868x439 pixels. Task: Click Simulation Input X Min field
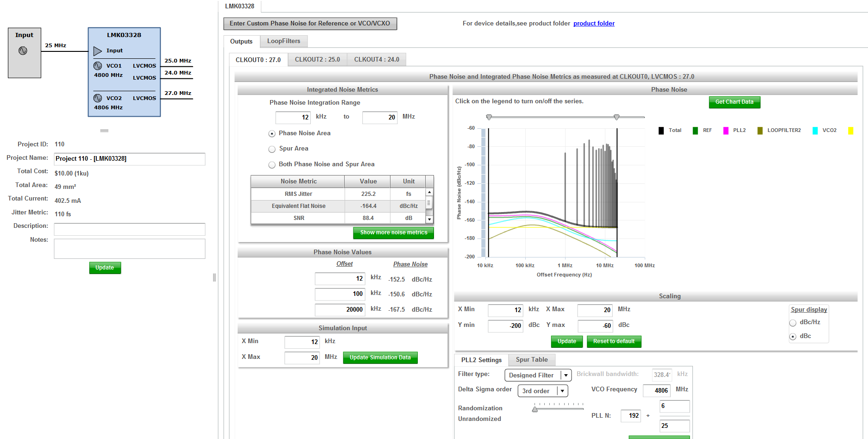302,342
